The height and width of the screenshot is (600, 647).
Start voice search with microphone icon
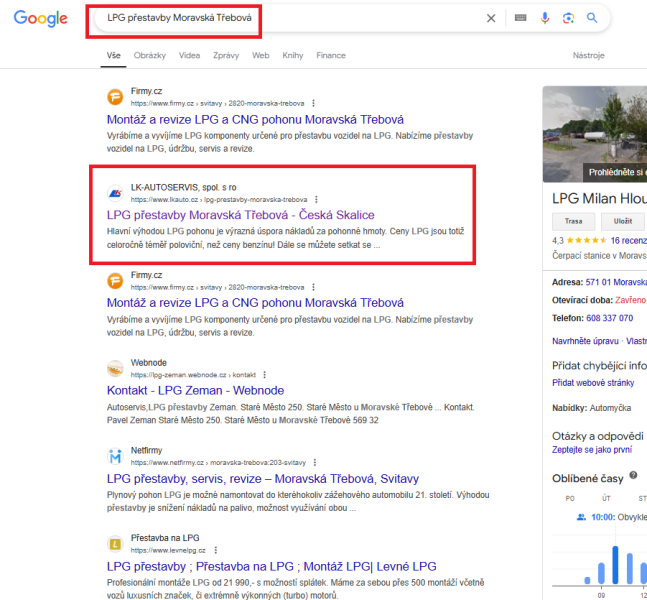tap(545, 18)
